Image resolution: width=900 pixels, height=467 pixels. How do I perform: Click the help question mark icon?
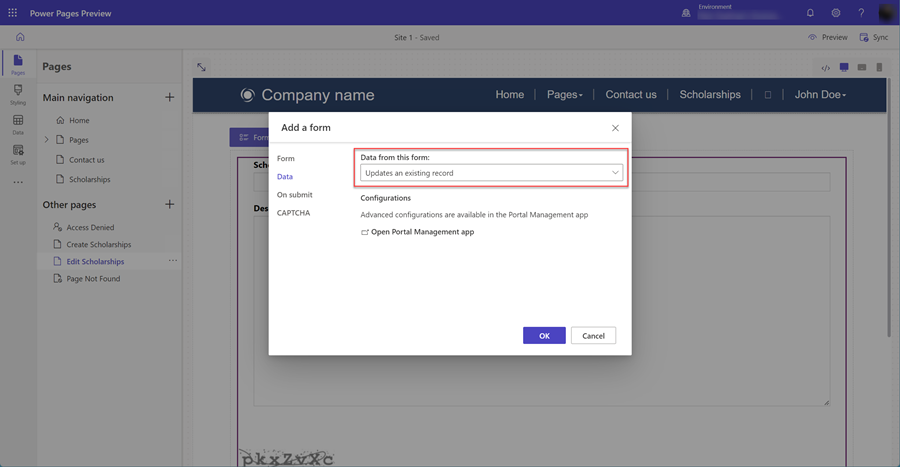tap(861, 13)
